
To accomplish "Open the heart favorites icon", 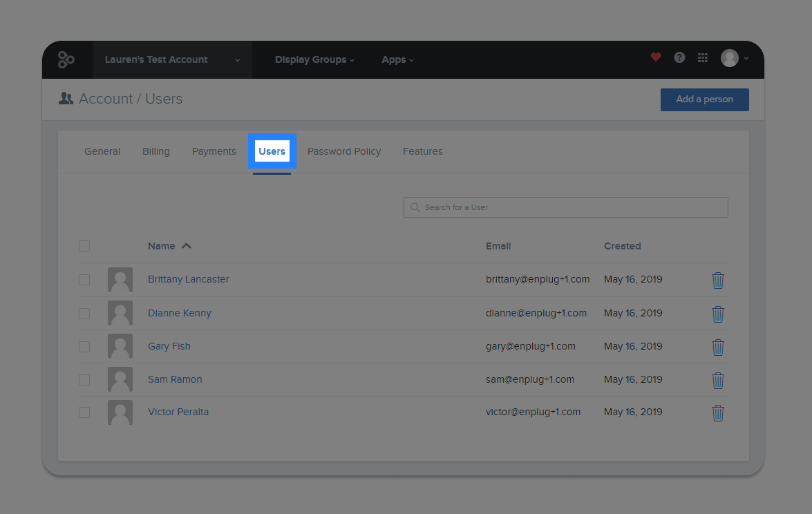I will [655, 57].
